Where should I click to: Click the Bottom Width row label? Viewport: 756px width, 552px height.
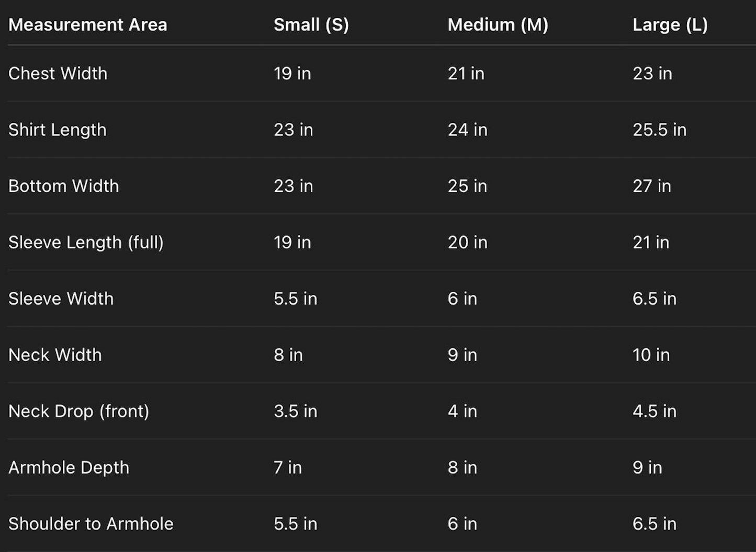(64, 186)
